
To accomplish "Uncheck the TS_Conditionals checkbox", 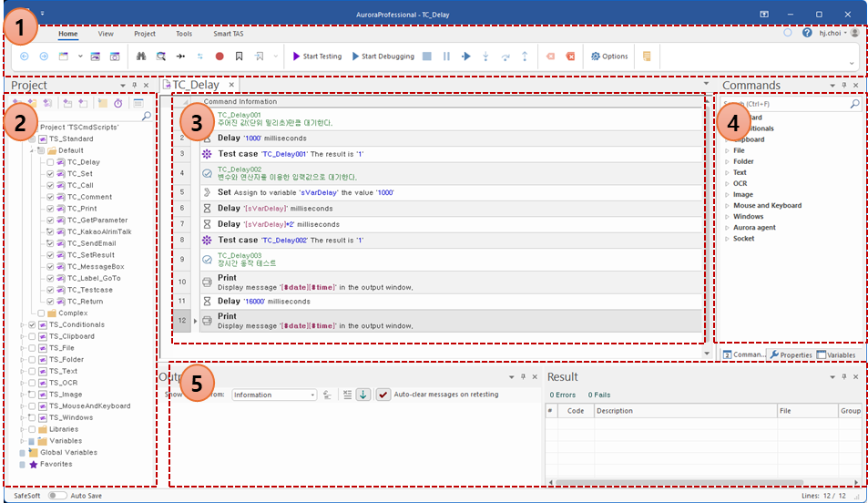I will [x=32, y=324].
